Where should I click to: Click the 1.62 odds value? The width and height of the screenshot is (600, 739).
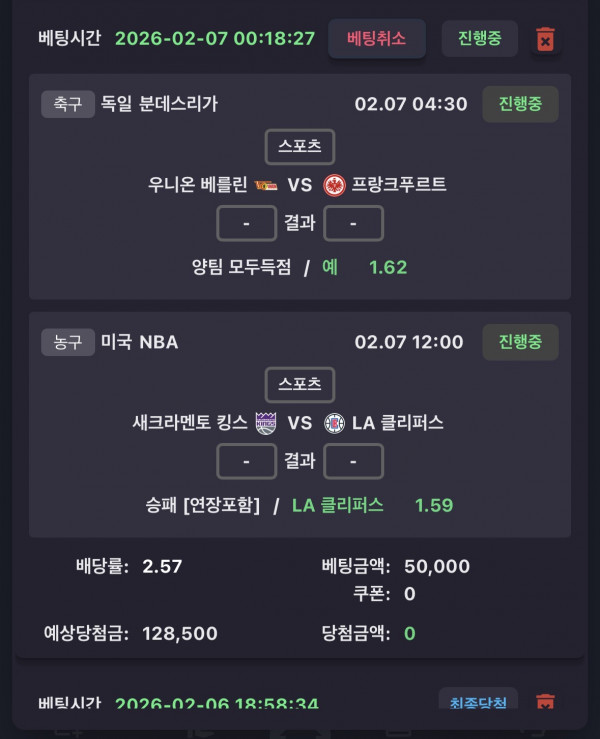[388, 267]
